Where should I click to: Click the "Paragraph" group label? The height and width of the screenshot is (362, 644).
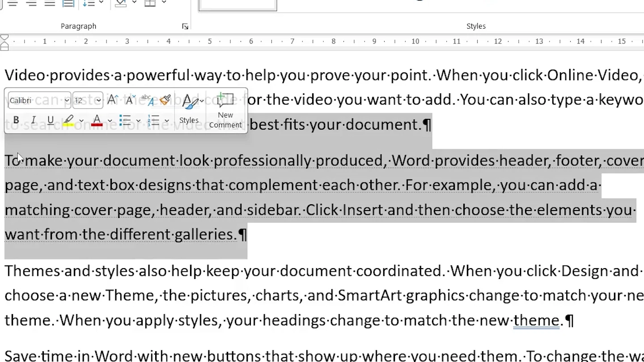79,26
